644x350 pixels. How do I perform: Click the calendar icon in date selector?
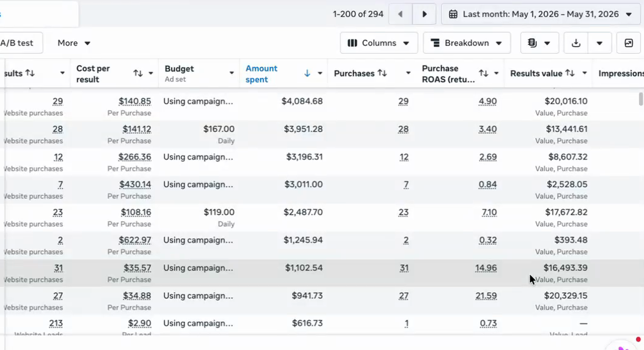pos(453,14)
